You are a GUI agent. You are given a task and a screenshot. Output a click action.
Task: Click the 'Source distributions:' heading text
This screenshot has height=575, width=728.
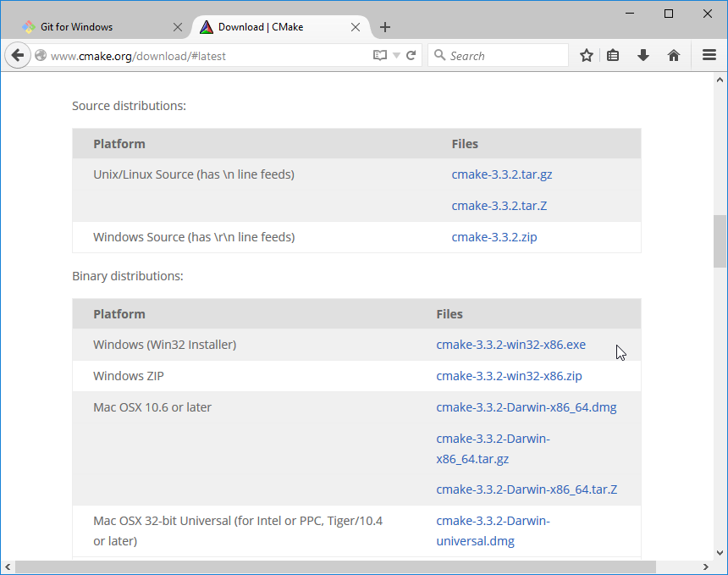[x=129, y=106]
